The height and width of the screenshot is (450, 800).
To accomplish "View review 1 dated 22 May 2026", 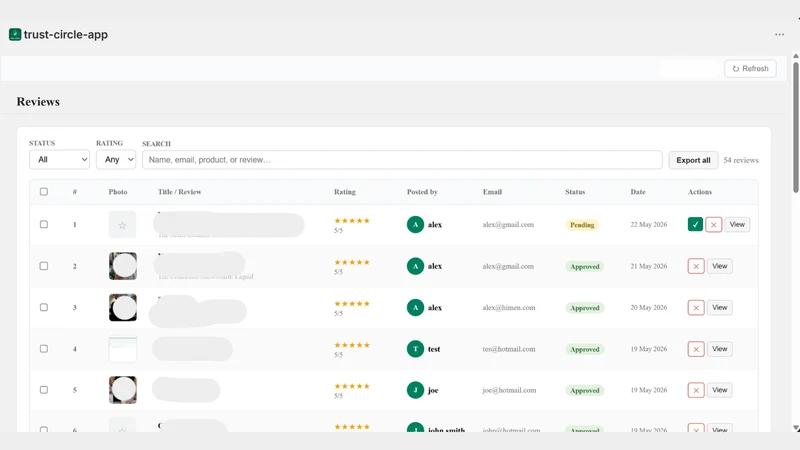I will click(737, 224).
